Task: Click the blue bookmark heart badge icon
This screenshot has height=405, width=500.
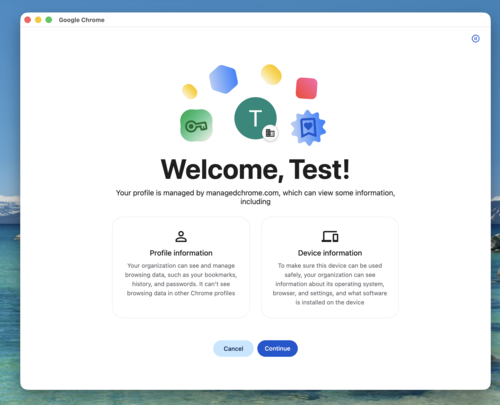Action: point(308,128)
